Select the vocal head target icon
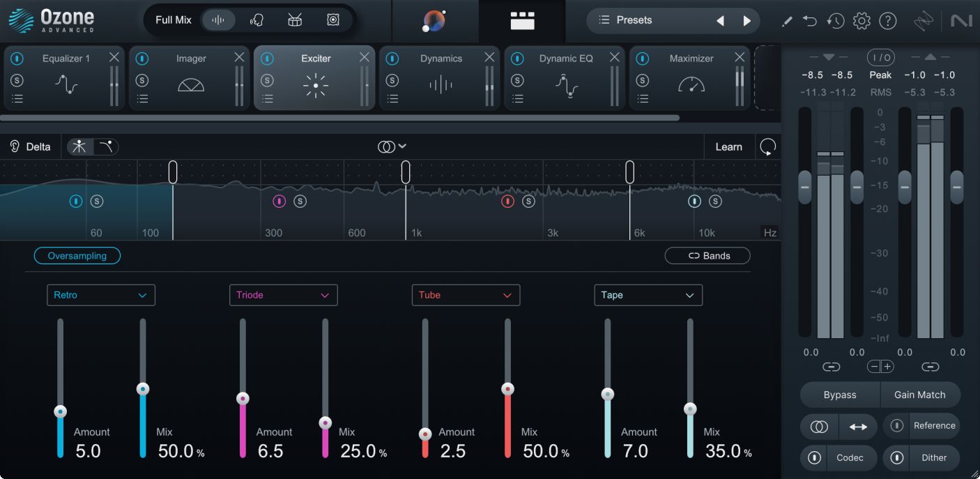This screenshot has width=980, height=479. coord(257,20)
